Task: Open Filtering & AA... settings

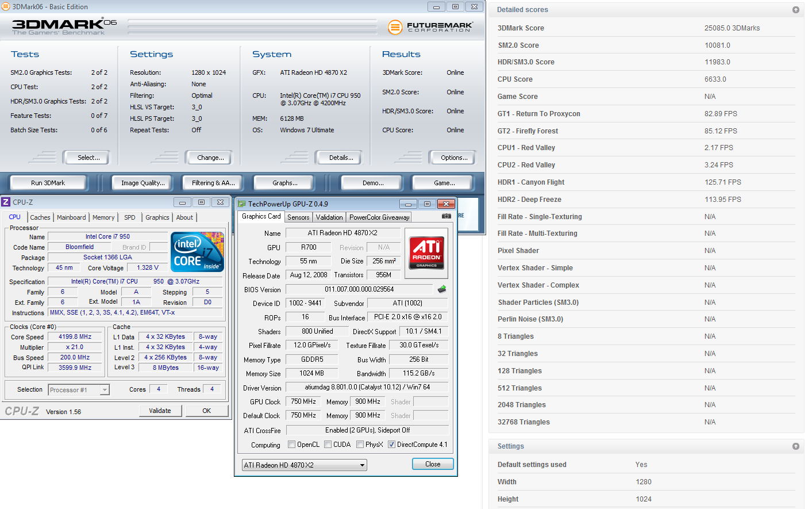Action: 213,183
